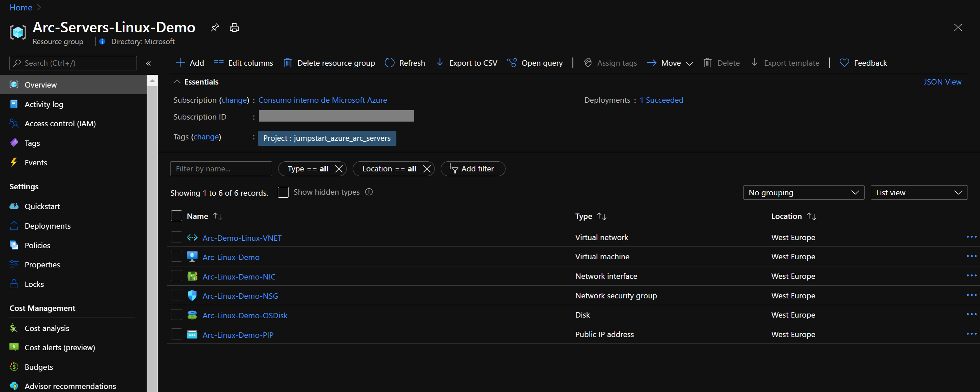Navigate to Home breadcrumb
The height and width of the screenshot is (392, 980).
[x=21, y=7]
